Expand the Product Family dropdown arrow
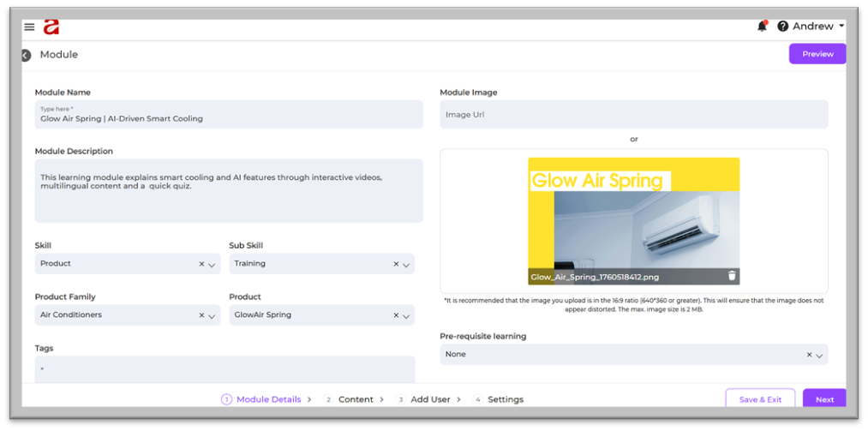This screenshot has height=431, width=868. pyautogui.click(x=212, y=316)
